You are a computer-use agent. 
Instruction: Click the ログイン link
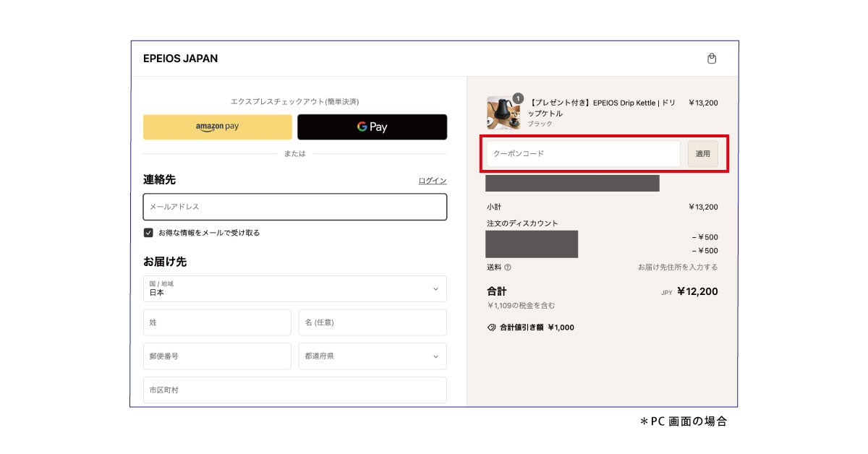pyautogui.click(x=432, y=181)
